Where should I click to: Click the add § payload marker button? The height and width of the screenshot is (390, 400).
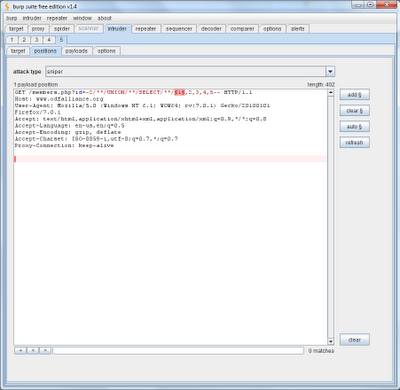[x=354, y=95]
